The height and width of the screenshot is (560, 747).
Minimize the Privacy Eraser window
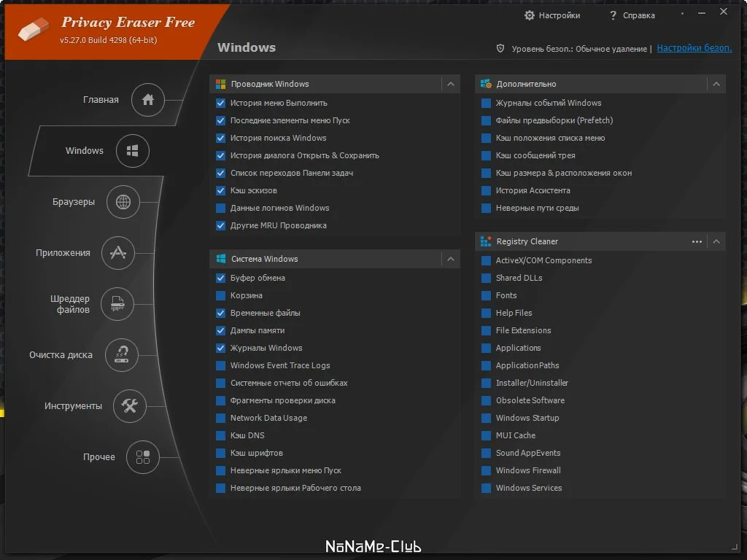[x=702, y=13]
